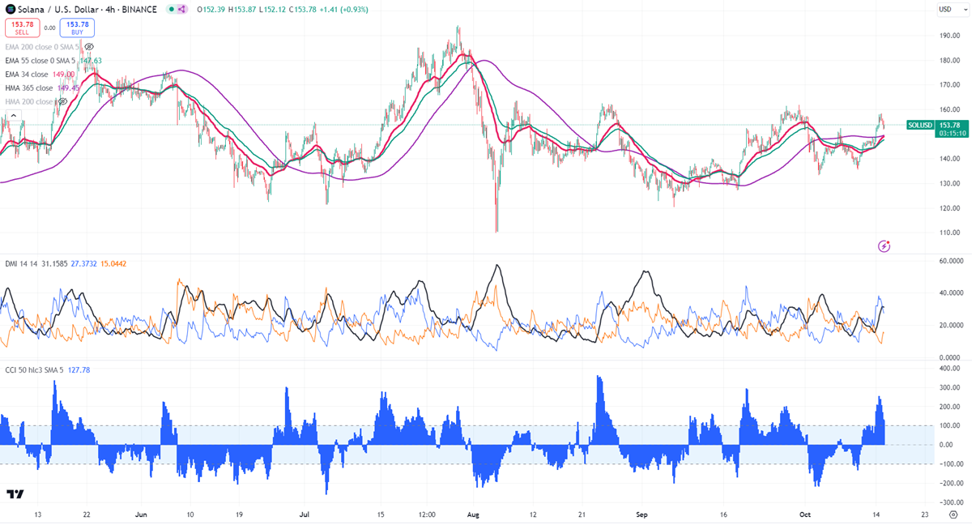Click the Solana coin logo icon
980x525 pixels.
10,9
